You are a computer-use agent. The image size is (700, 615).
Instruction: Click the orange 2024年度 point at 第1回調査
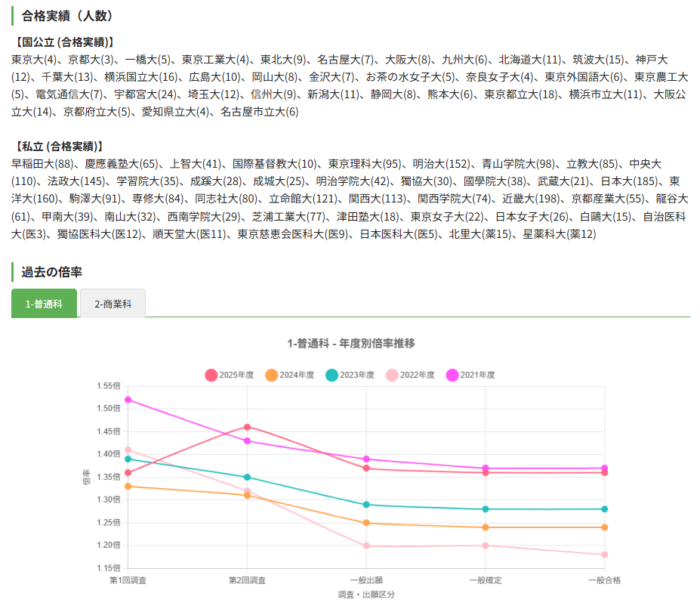(x=128, y=487)
